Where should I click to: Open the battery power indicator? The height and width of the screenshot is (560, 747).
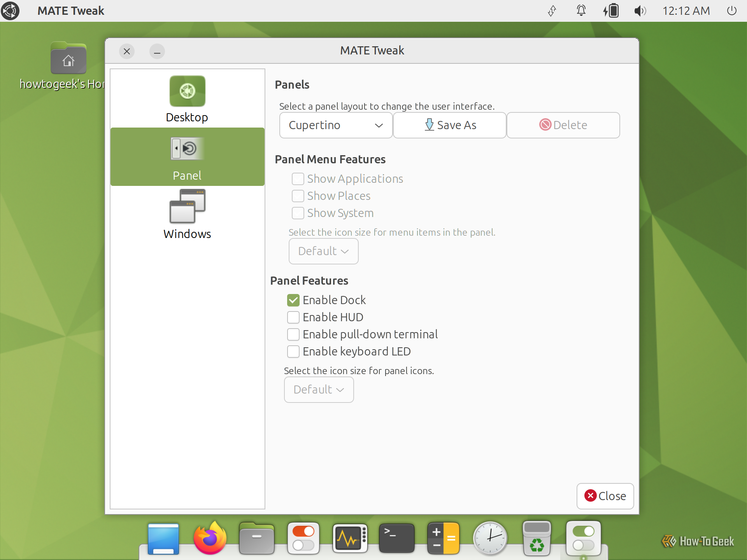(610, 10)
